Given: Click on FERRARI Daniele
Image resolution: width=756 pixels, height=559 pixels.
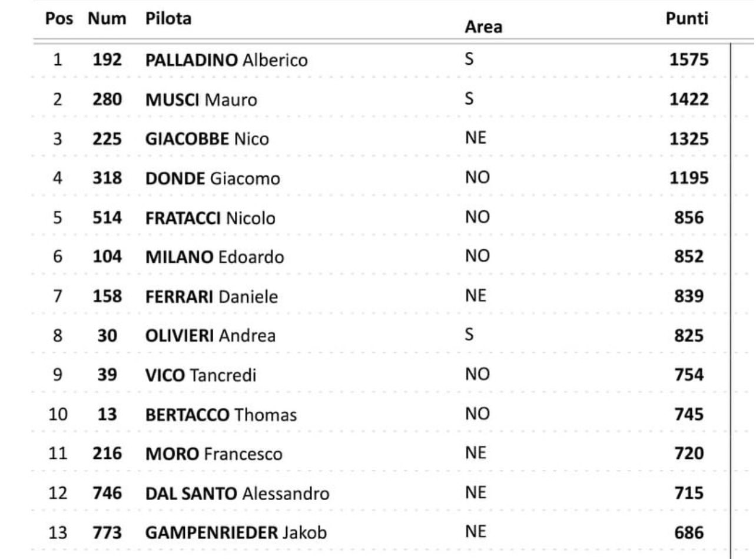Looking at the screenshot, I should pos(211,297).
